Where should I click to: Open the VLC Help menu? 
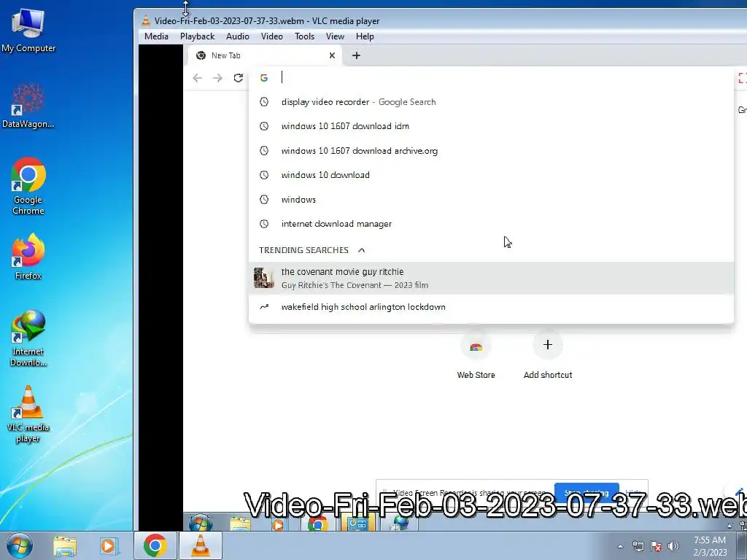click(x=365, y=36)
